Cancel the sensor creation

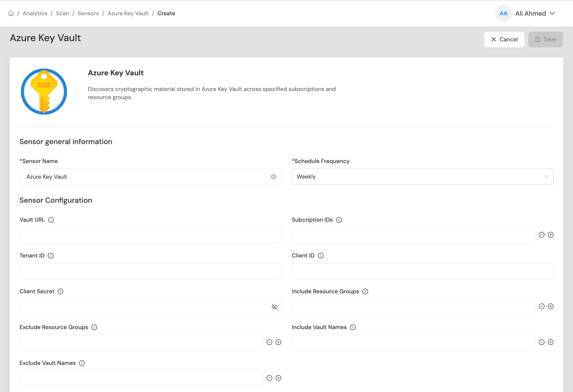point(504,39)
